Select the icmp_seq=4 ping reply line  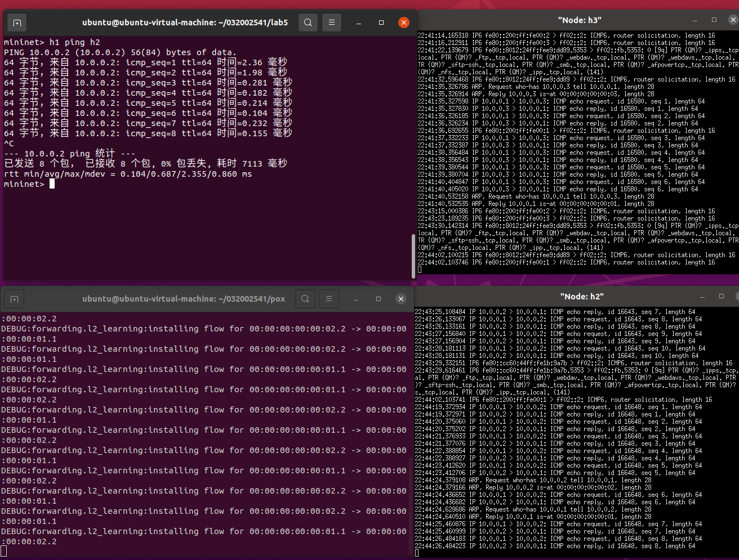click(148, 93)
